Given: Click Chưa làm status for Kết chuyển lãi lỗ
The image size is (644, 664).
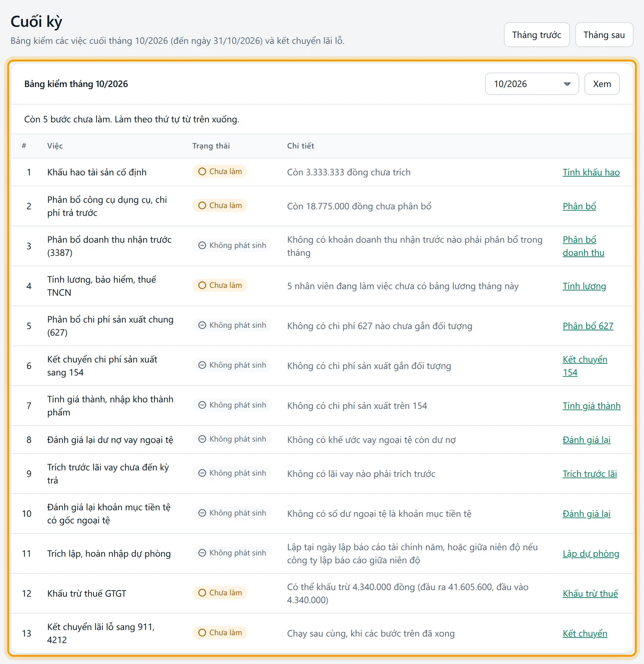Looking at the screenshot, I should click(x=220, y=633).
